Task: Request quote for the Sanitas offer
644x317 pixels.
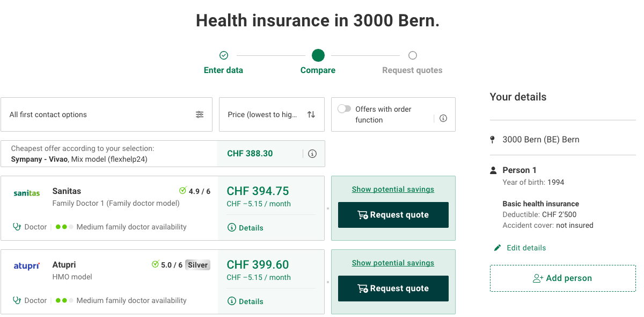Action: (x=393, y=215)
